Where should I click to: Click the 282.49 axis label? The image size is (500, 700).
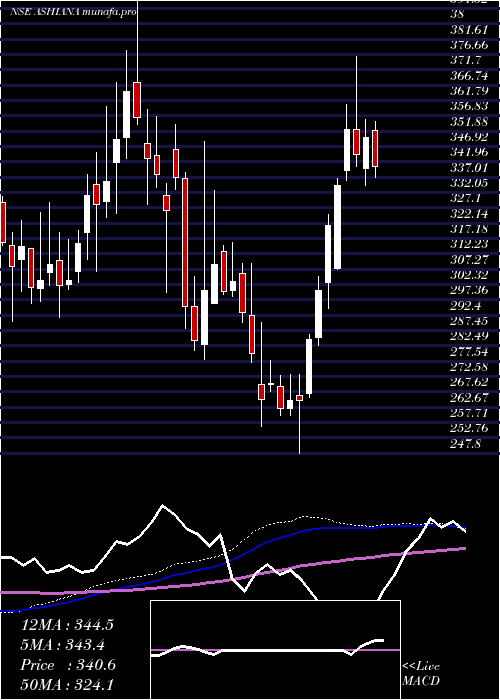(469, 337)
